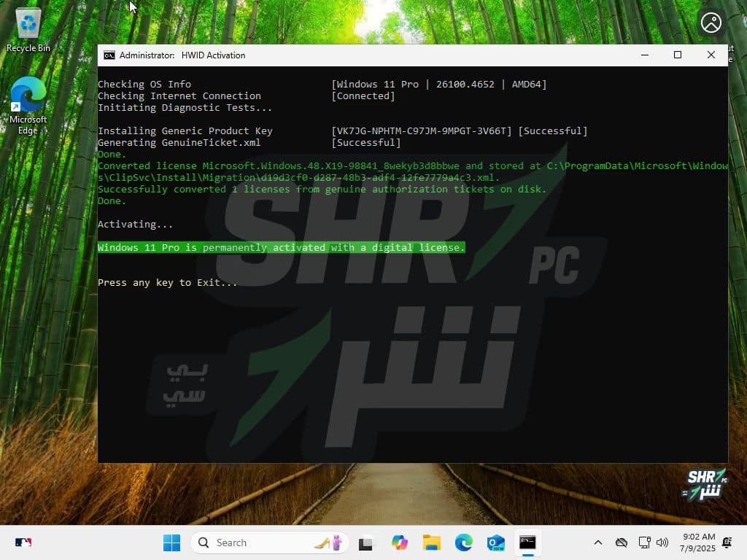Minimize the HWID Activation window
Screen dimensions: 747x560
[645, 55]
